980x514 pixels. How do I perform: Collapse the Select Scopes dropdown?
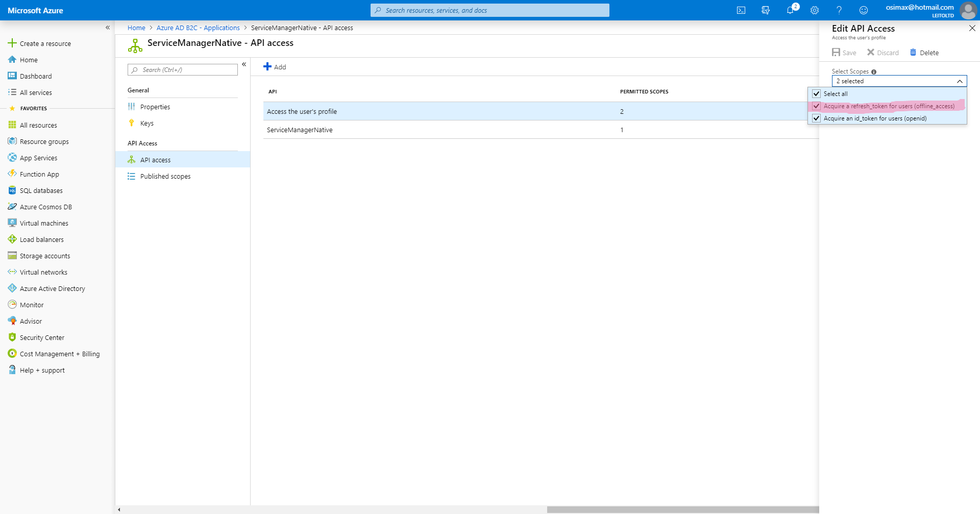coord(959,81)
